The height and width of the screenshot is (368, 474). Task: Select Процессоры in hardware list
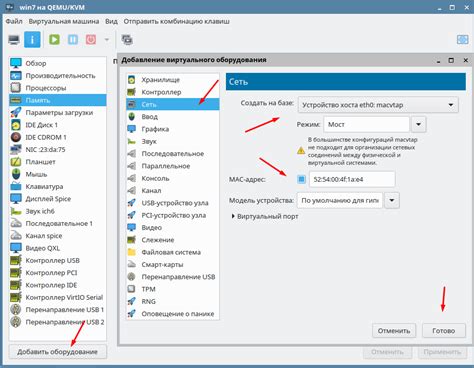[x=58, y=88]
